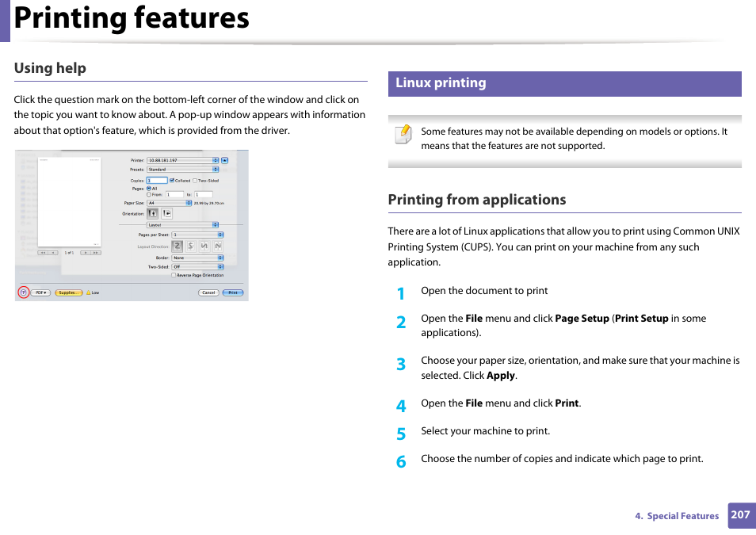Viewport: 756px width, 535px height.
Task: Open the PDF dropdown button
Action: pyautogui.click(x=40, y=292)
